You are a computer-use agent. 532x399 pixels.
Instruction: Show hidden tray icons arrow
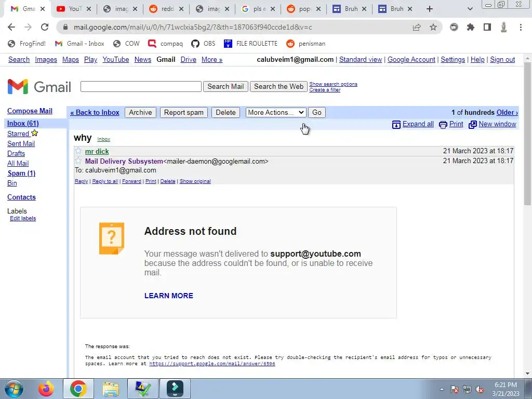tap(442, 389)
